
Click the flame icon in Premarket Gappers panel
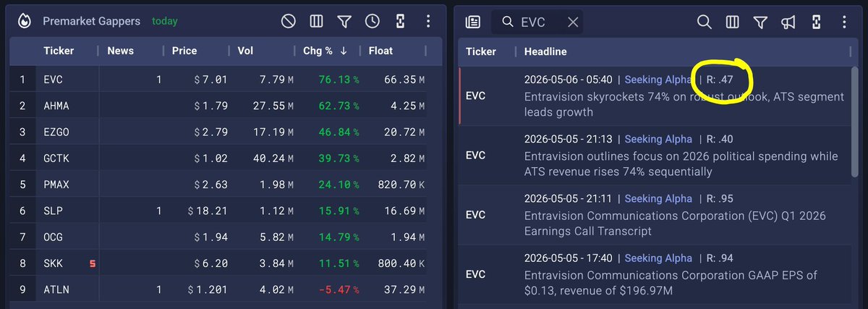[23, 22]
